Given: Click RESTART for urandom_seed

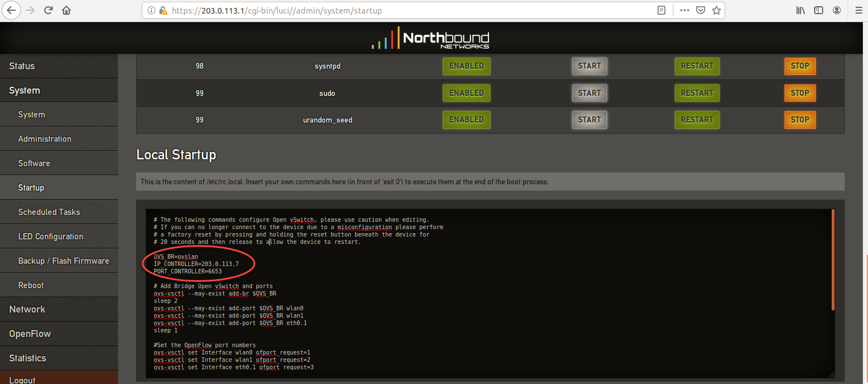Looking at the screenshot, I should [x=697, y=120].
